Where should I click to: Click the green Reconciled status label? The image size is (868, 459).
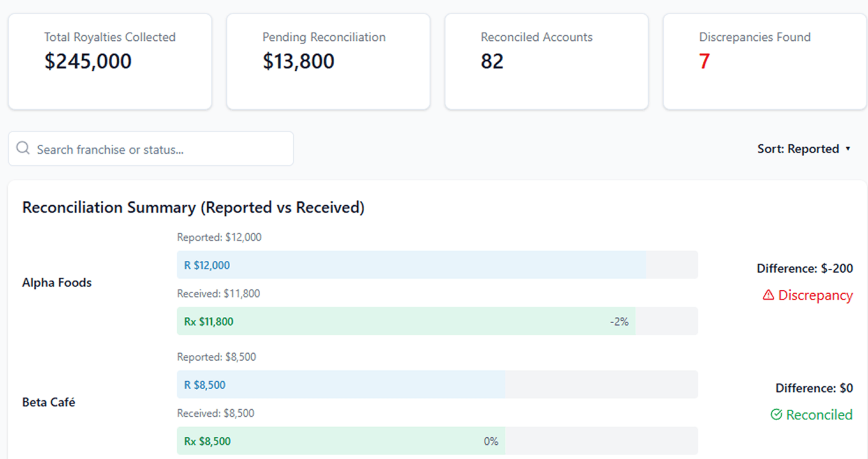[819, 415]
